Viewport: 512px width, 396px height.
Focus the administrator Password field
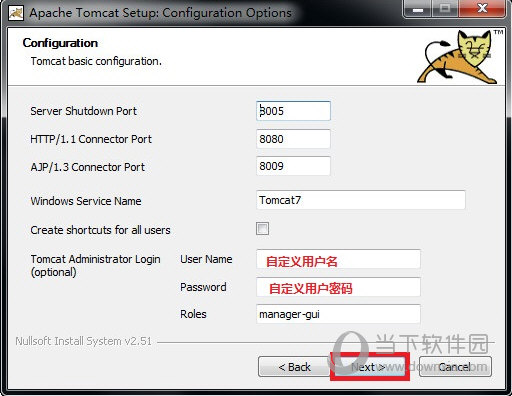click(x=338, y=287)
